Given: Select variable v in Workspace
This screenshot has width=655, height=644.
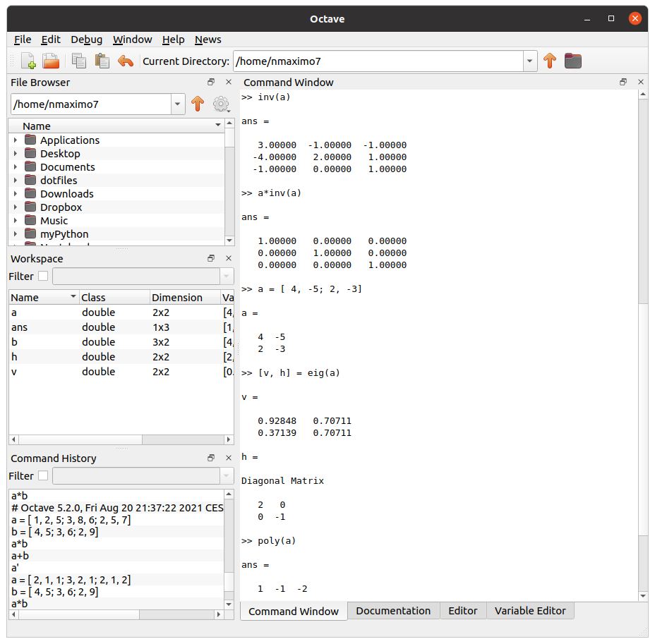Looking at the screenshot, I should click(x=14, y=372).
